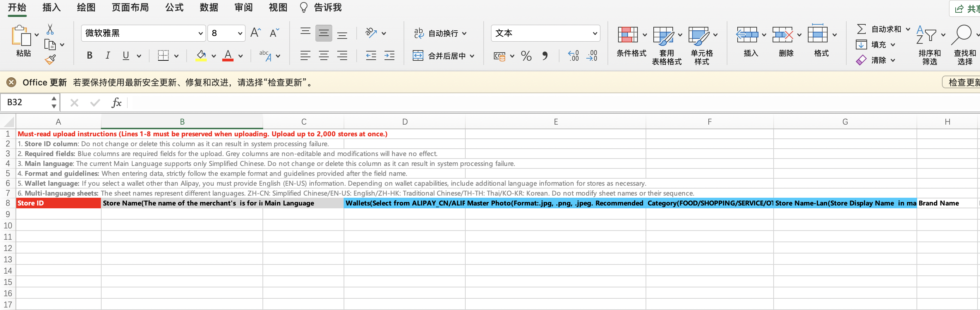The image size is (980, 310).
Task: Apply the yellow fill color swatch
Action: pos(201,56)
